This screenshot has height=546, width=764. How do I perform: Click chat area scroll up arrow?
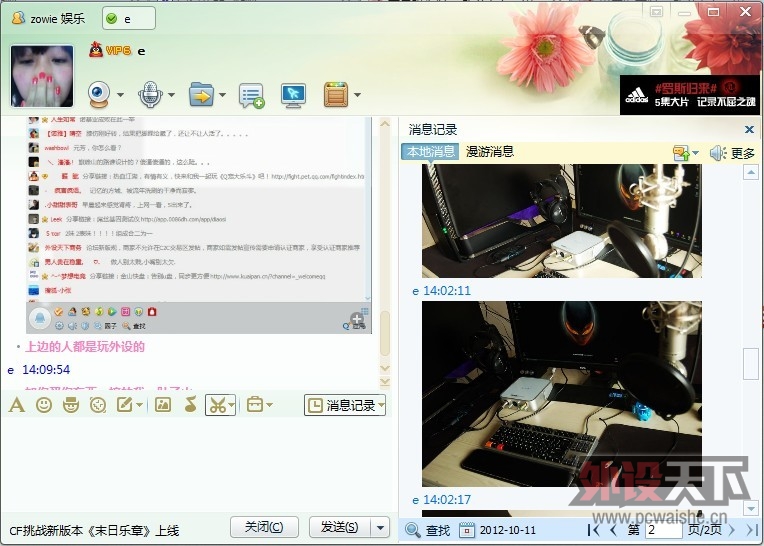click(x=385, y=124)
